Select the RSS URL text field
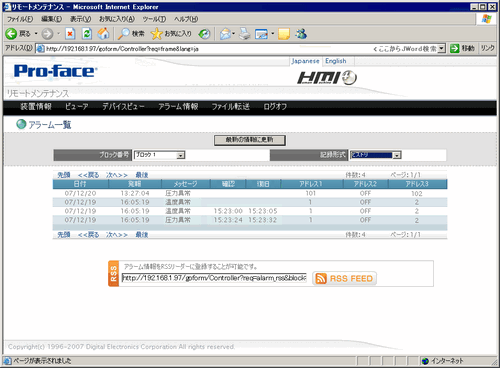 tap(214, 278)
